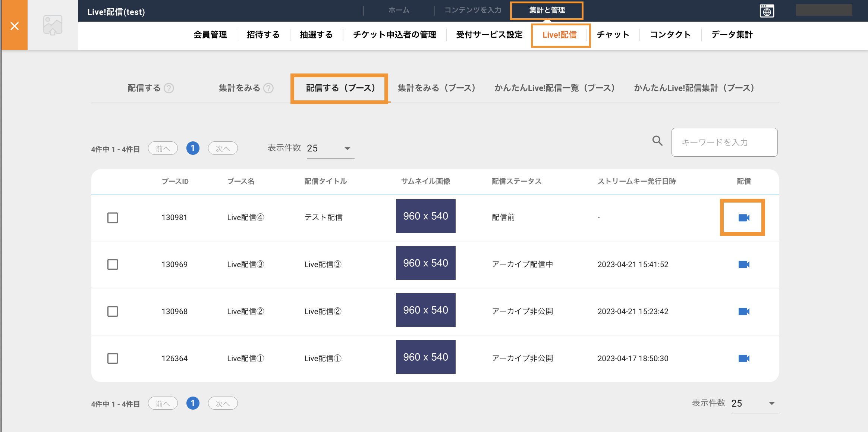Viewport: 868px width, 432px height.
Task: Click the 960 x 540 thumbnail for booth 130968
Action: point(426,310)
